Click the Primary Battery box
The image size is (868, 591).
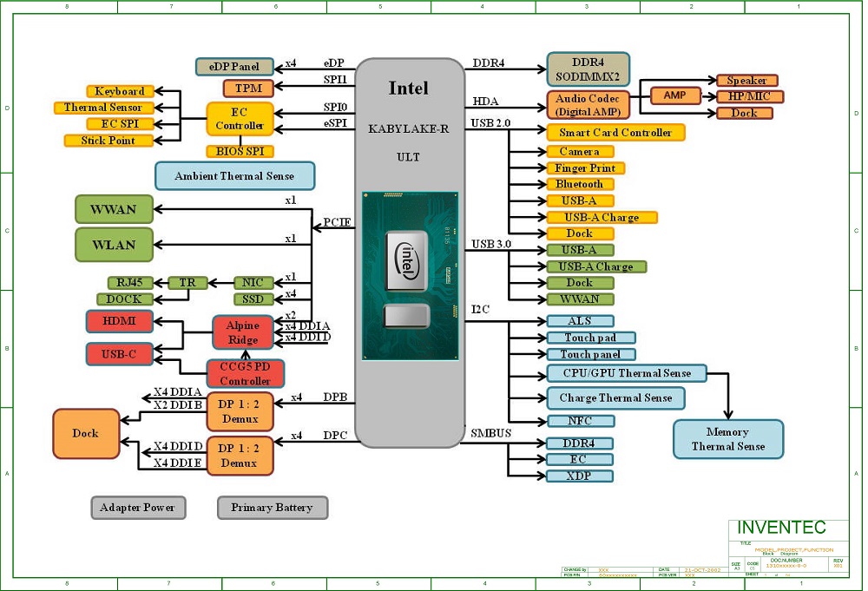[273, 508]
